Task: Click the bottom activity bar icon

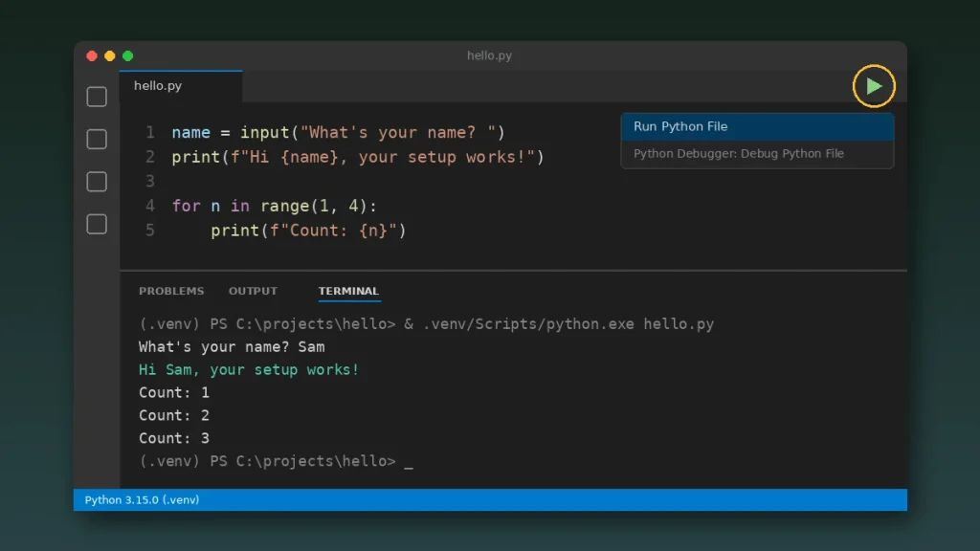Action: 97,224
